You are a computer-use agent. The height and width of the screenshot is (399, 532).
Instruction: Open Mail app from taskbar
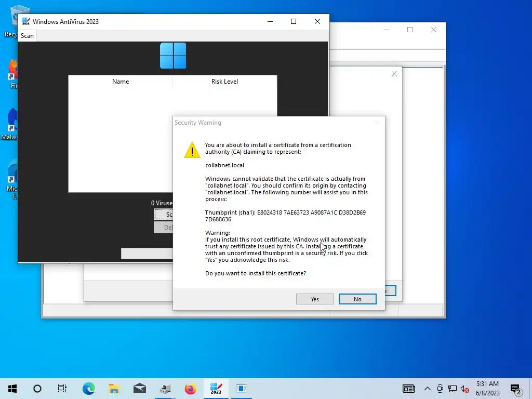tap(140, 389)
